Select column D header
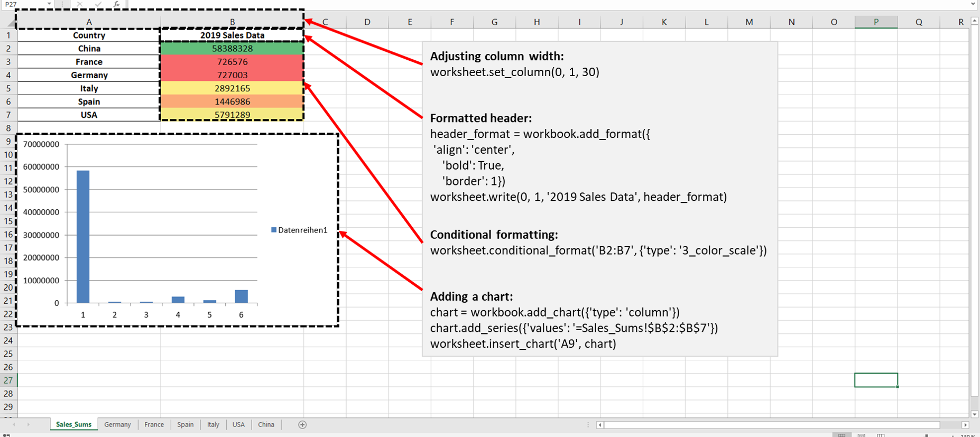980x437 pixels. click(367, 22)
